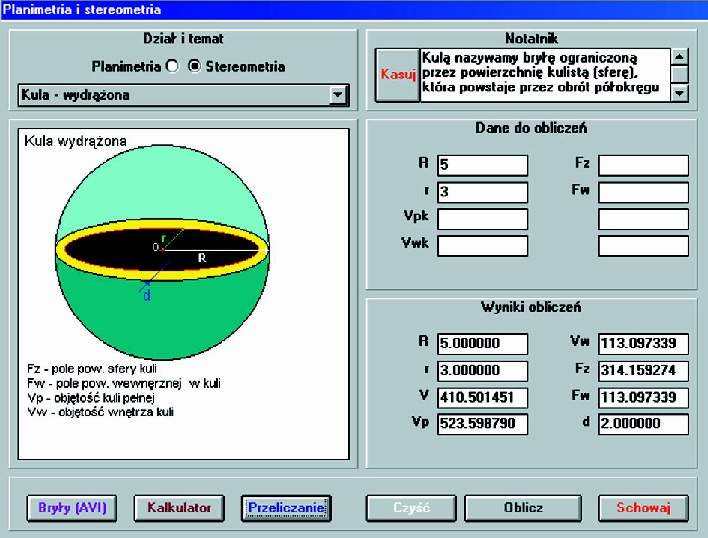Open Bryły (AVI) animations
Image resolution: width=708 pixels, height=538 pixels.
tap(67, 508)
